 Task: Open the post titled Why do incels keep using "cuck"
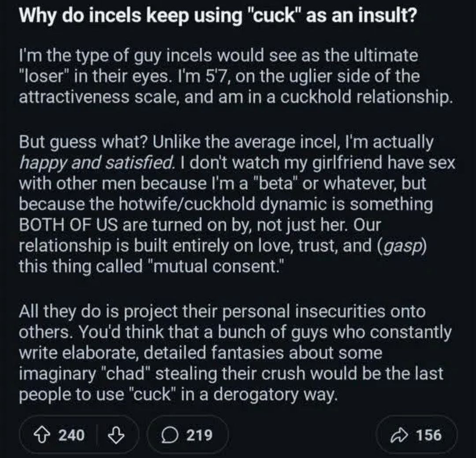coord(217,15)
